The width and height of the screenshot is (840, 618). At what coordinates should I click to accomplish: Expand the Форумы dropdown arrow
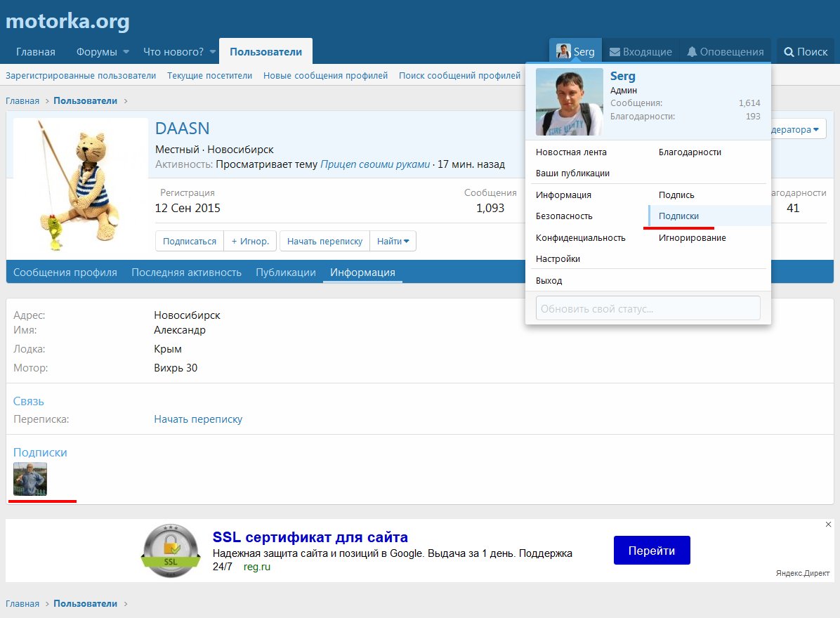pos(126,52)
